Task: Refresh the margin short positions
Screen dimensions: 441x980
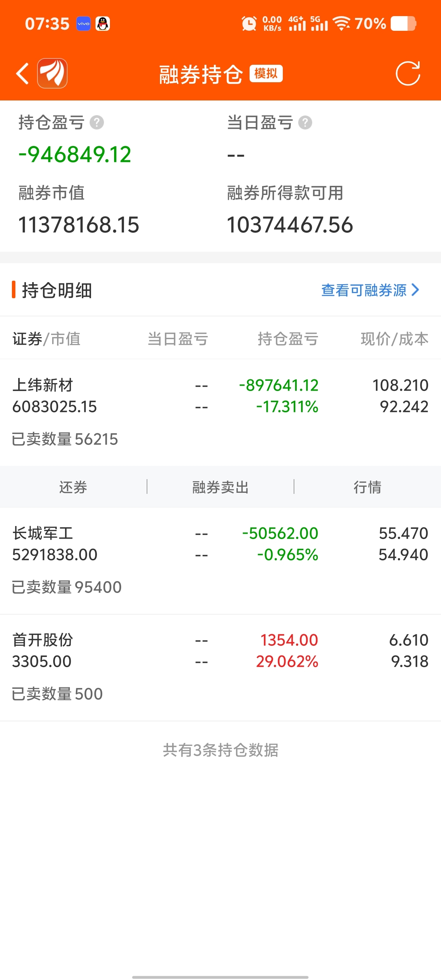Action: (x=407, y=73)
